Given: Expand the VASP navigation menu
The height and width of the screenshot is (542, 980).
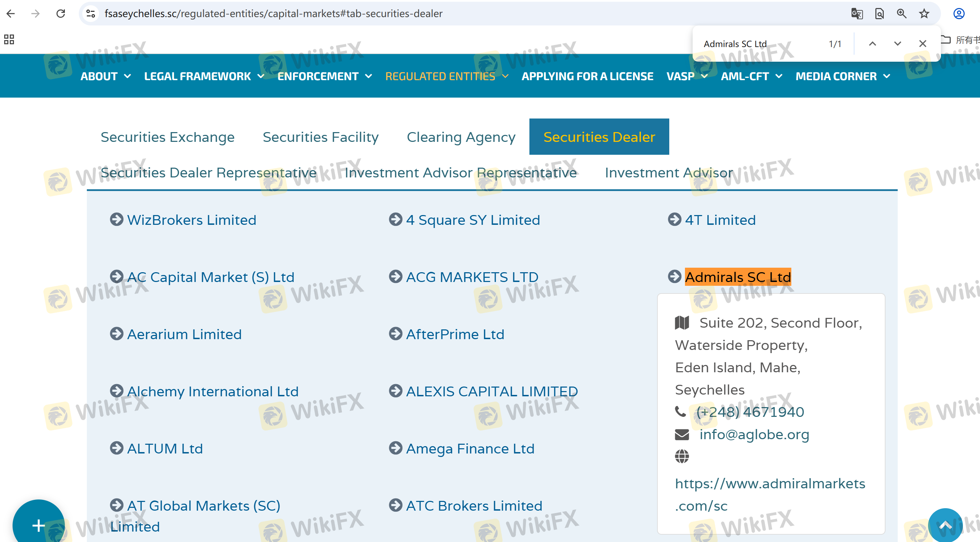Looking at the screenshot, I should [x=687, y=76].
